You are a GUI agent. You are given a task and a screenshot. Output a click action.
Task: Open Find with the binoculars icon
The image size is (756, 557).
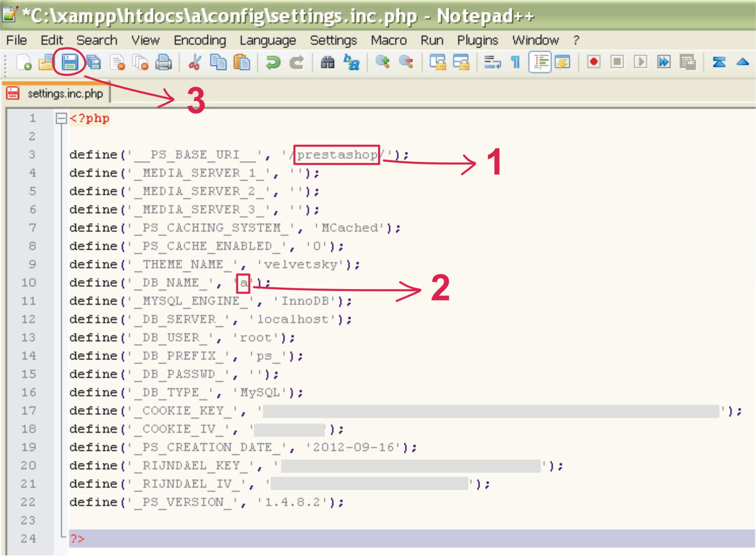tap(327, 63)
